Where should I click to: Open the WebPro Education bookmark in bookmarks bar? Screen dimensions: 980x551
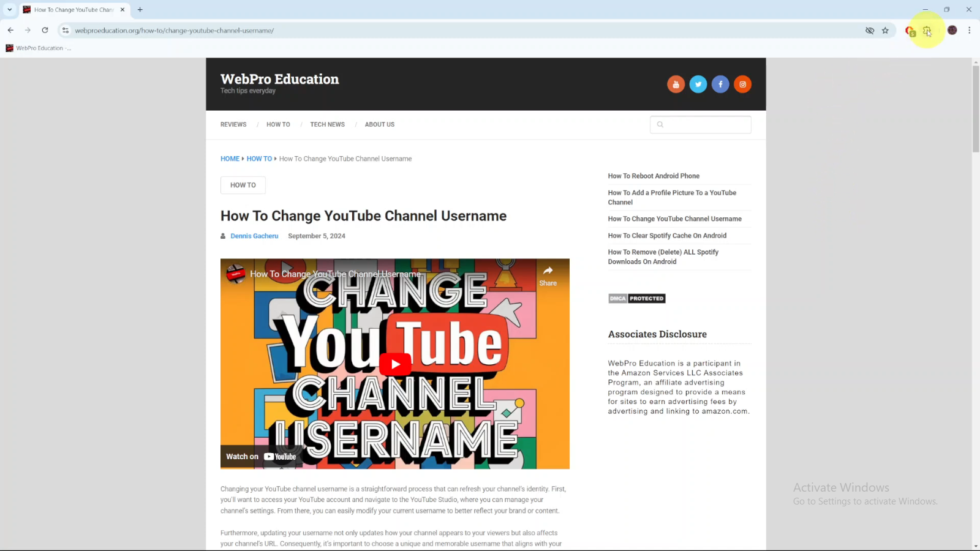(x=38, y=48)
